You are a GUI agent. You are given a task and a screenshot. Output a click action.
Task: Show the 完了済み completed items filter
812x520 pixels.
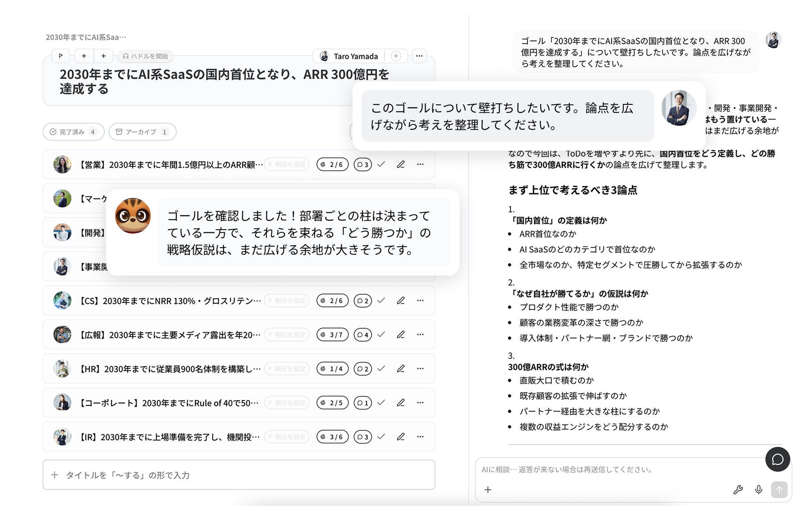pos(74,132)
